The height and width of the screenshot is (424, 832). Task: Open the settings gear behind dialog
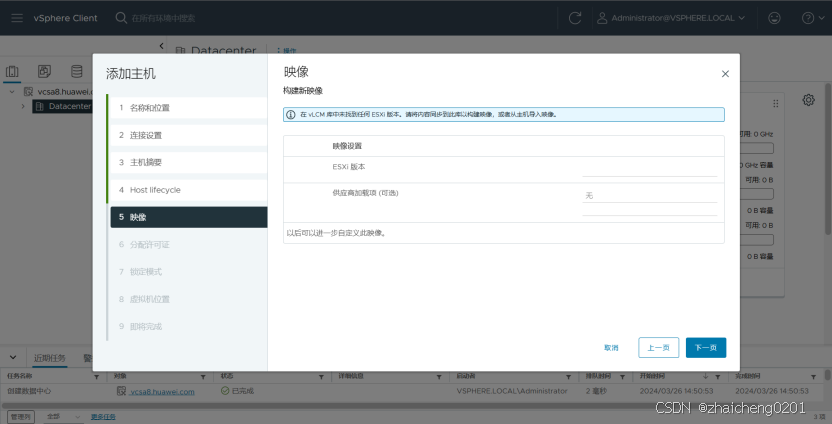pyautogui.click(x=808, y=100)
